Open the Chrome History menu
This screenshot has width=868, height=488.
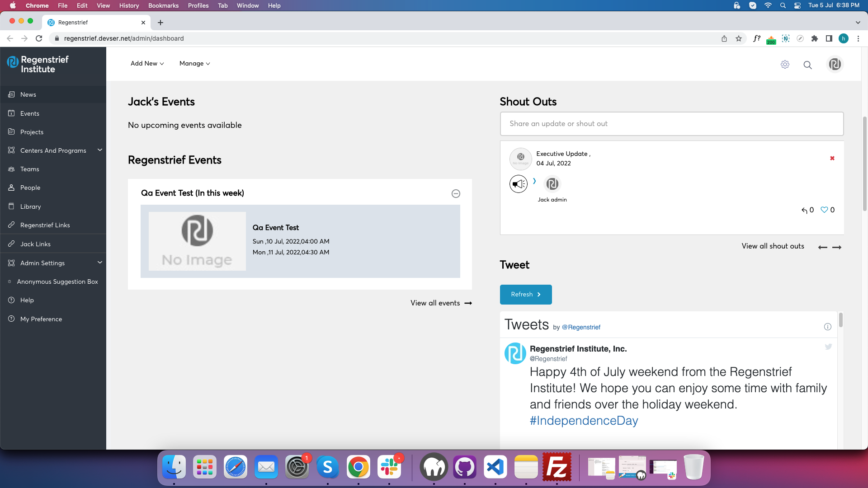pyautogui.click(x=129, y=5)
